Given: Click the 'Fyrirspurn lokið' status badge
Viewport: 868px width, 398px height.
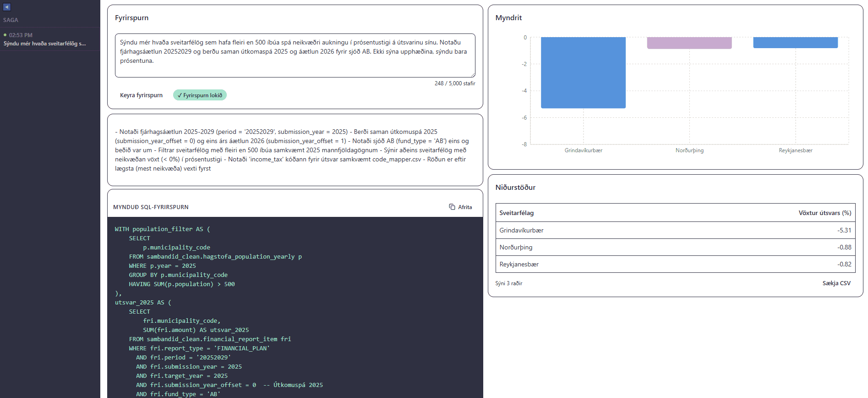Looking at the screenshot, I should [x=200, y=95].
